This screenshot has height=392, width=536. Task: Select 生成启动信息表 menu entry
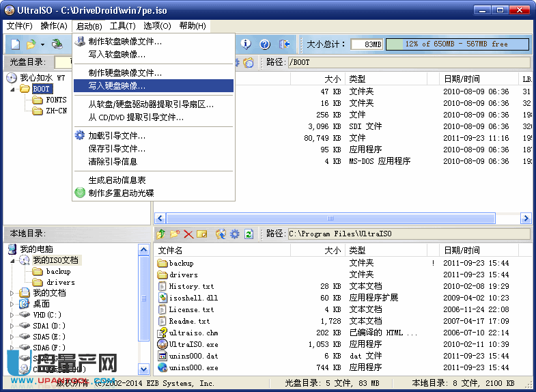click(154, 180)
